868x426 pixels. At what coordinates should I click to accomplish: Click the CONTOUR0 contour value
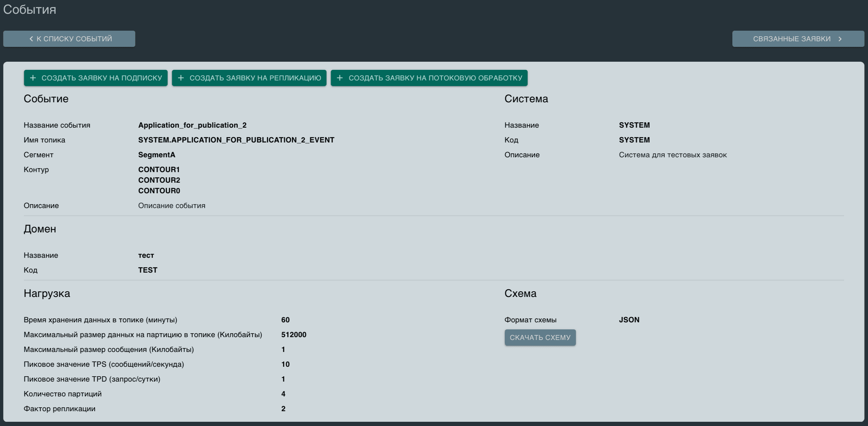tap(159, 191)
